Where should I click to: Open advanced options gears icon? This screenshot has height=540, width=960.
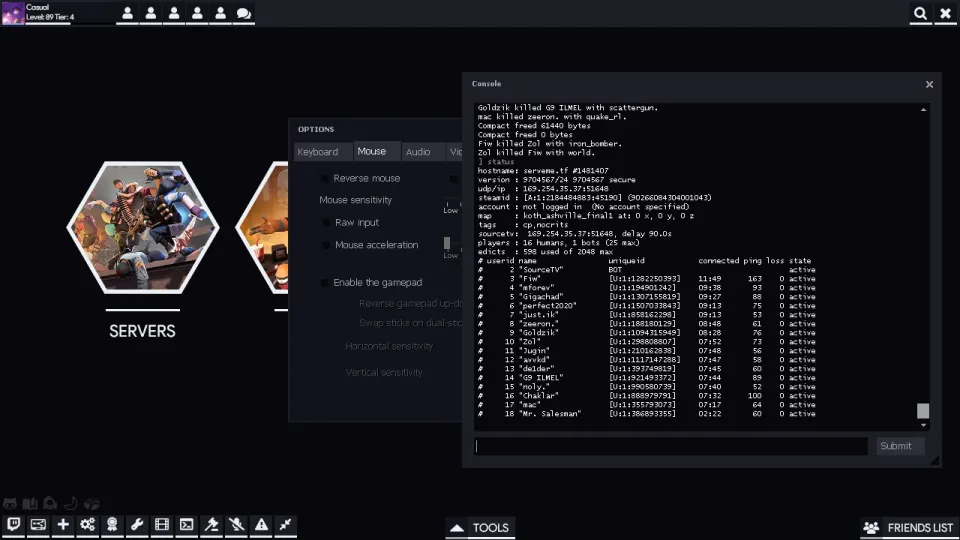[x=88, y=524]
